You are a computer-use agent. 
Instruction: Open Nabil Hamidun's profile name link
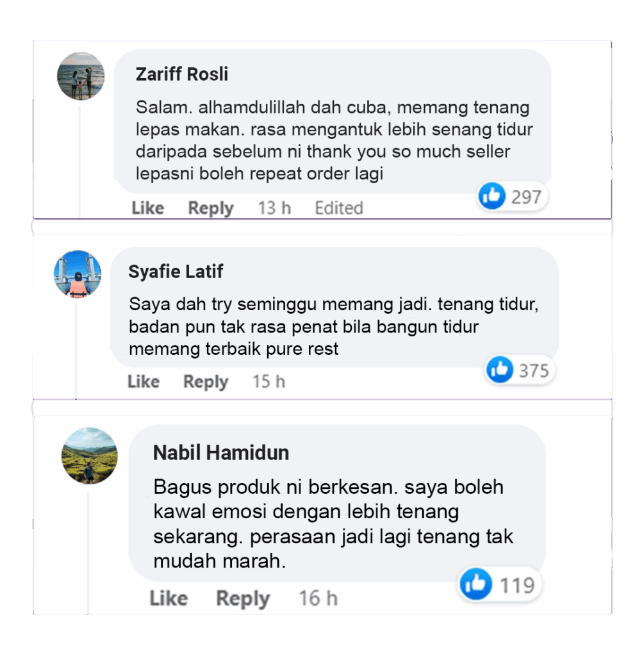(x=221, y=453)
